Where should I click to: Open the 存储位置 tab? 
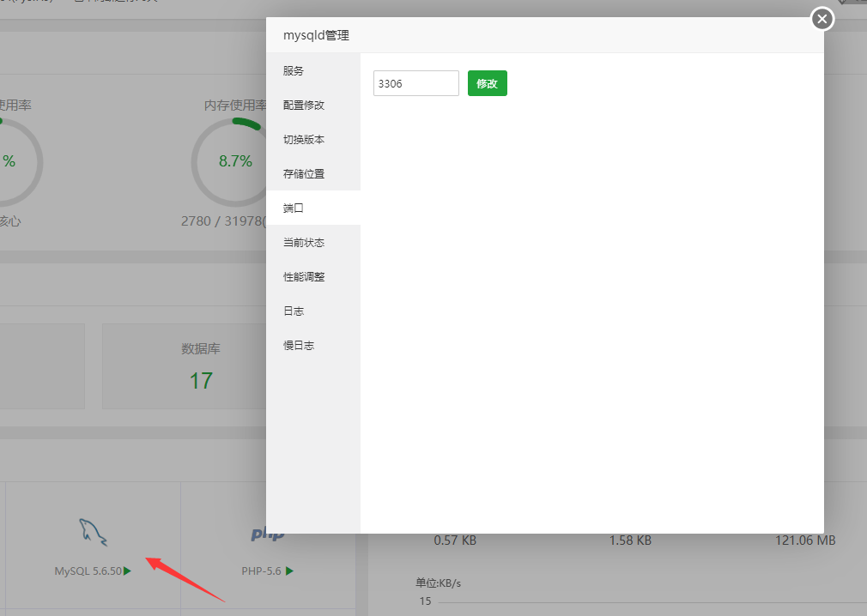coord(313,173)
